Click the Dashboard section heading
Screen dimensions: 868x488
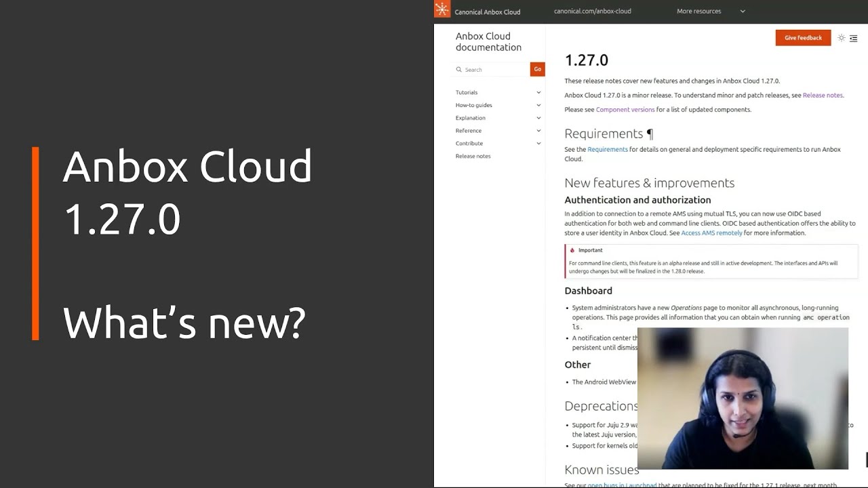click(x=589, y=291)
